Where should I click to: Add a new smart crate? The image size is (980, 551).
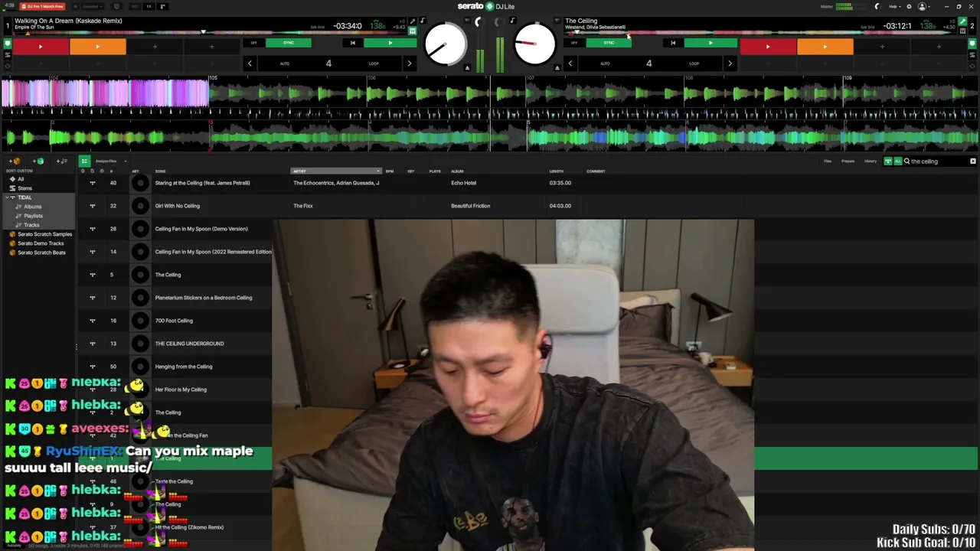click(x=38, y=161)
